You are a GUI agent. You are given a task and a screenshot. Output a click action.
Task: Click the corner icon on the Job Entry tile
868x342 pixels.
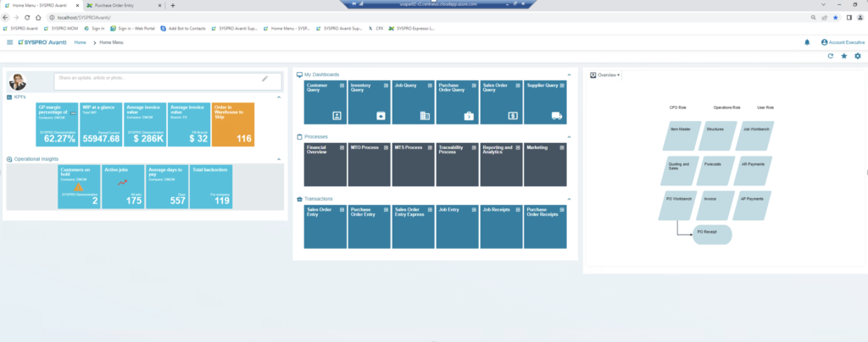474,210
